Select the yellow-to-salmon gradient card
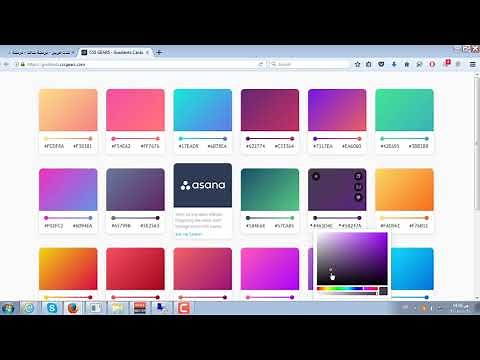Image resolution: width=480 pixels, height=360 pixels. point(68,110)
